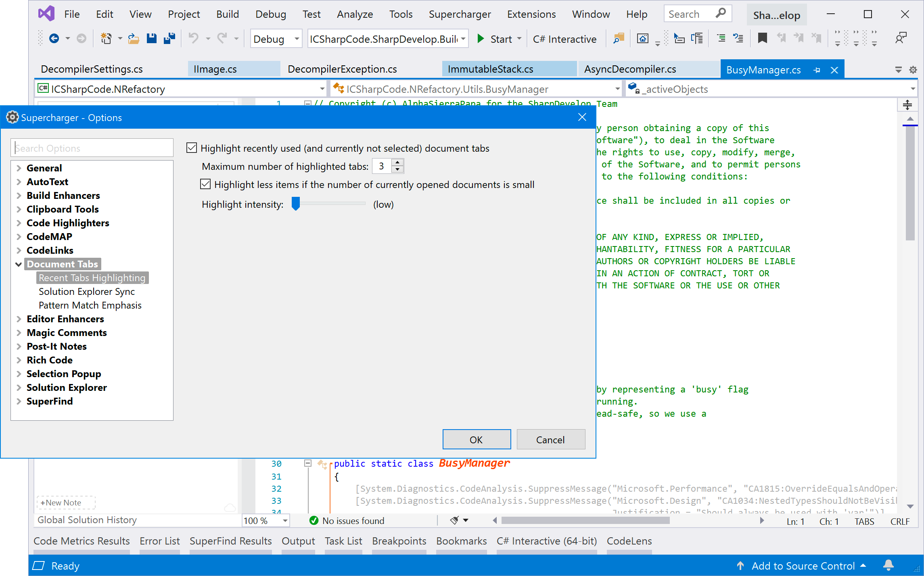Increase maximum highlighted tabs spinner
Image resolution: width=924 pixels, height=576 pixels.
[397, 162]
